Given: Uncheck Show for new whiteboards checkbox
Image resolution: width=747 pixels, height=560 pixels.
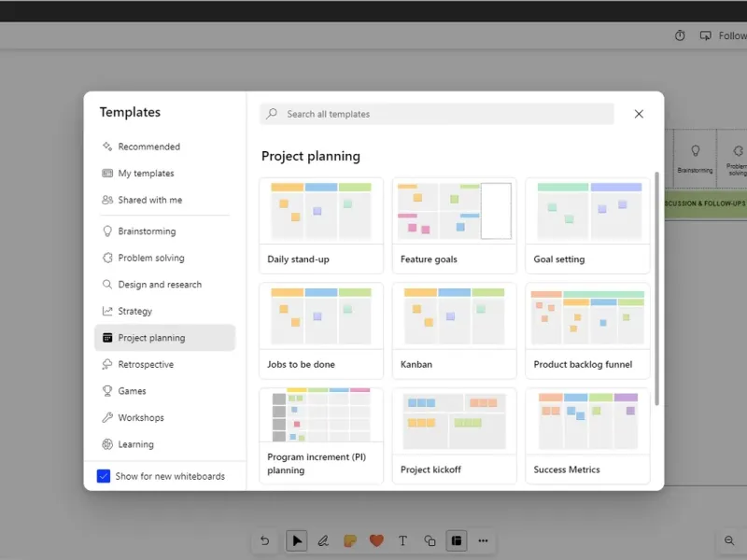Looking at the screenshot, I should (x=104, y=476).
